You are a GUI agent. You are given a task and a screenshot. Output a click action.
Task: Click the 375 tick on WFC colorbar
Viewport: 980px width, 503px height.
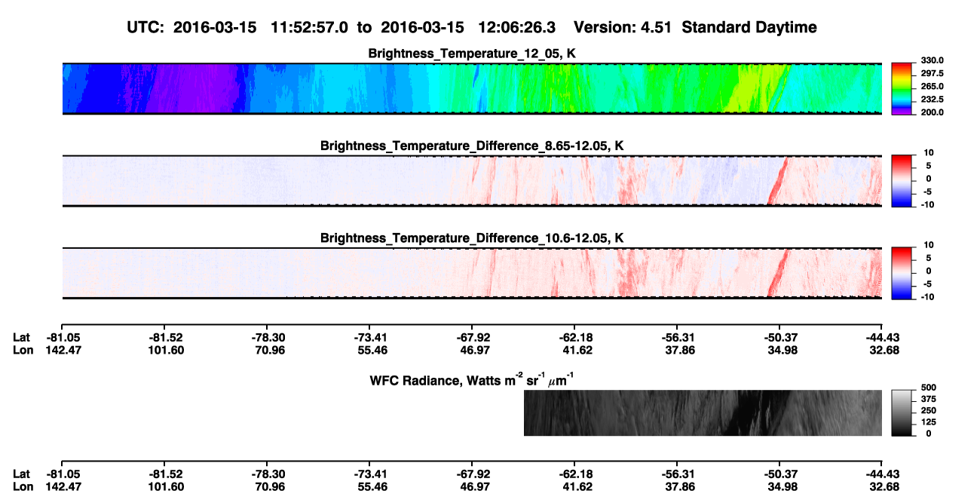click(929, 398)
